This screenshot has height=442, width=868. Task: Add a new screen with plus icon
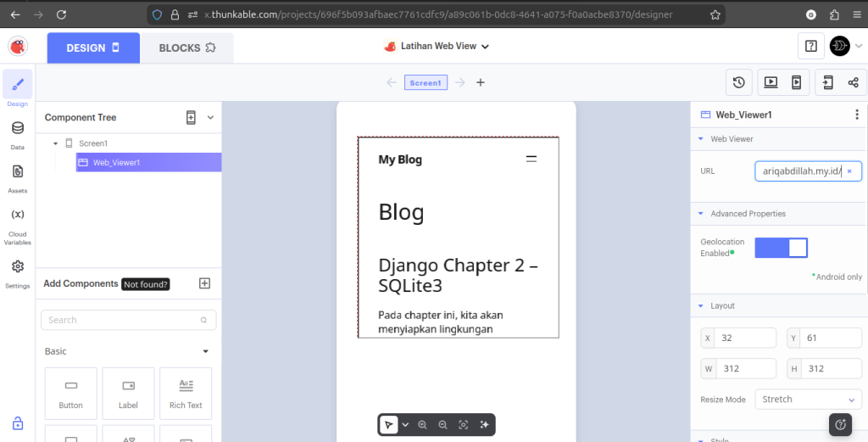(481, 82)
